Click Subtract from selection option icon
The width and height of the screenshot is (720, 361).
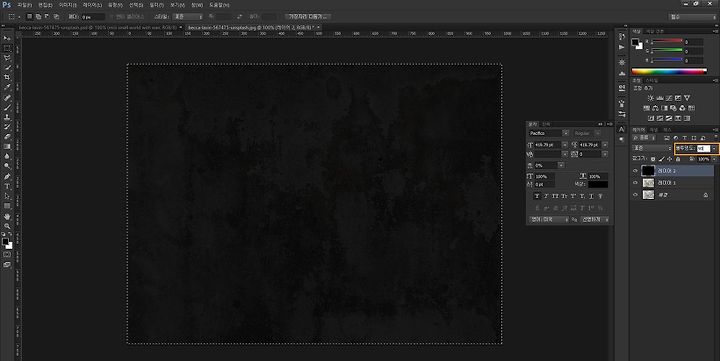click(x=47, y=17)
